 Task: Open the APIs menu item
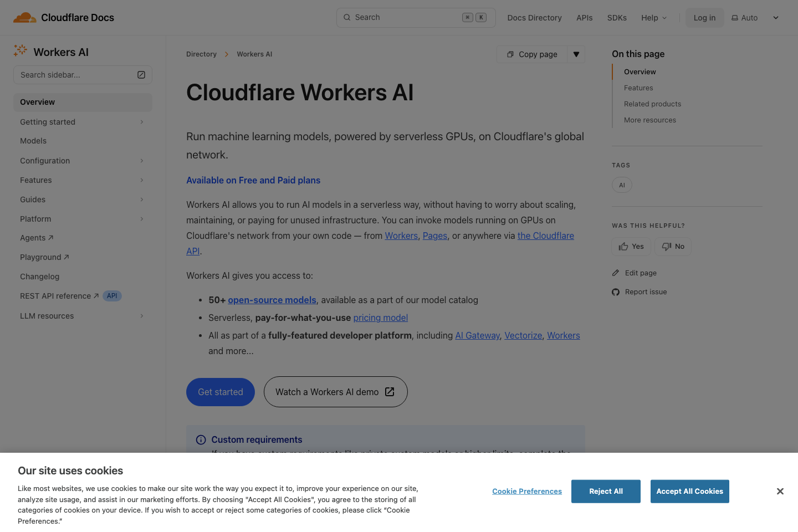584,17
